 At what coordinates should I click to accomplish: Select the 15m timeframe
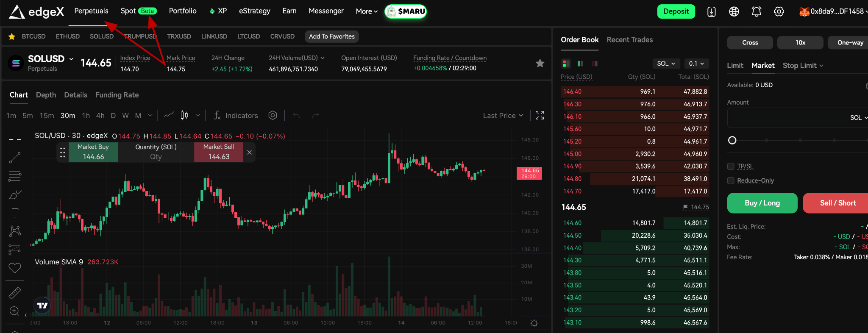[x=47, y=116]
